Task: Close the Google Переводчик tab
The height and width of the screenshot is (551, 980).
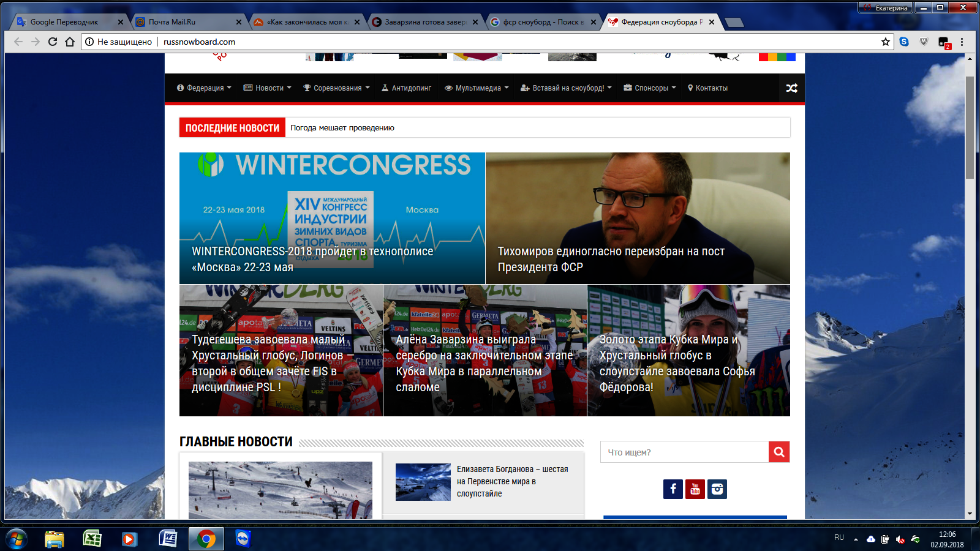Action: [x=121, y=22]
